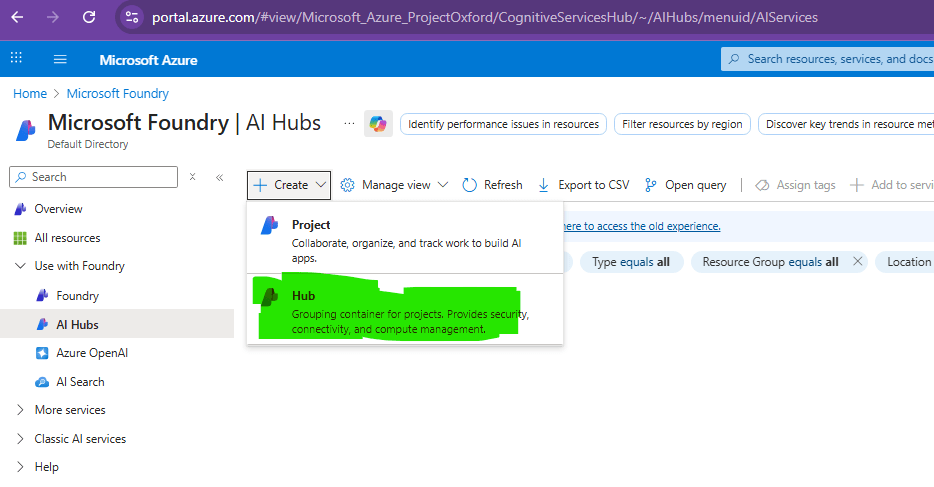This screenshot has width=934, height=487.
Task: Click Add to service group toolbar item
Action: [x=892, y=185]
